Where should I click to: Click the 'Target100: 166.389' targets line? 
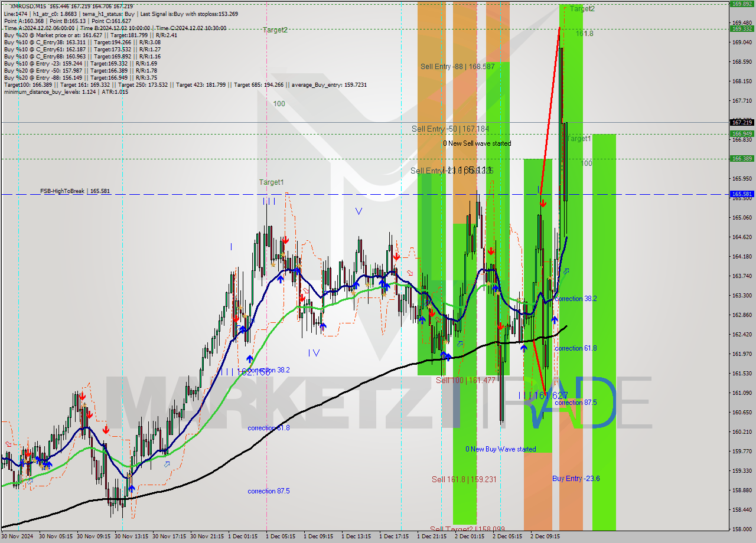click(185, 84)
